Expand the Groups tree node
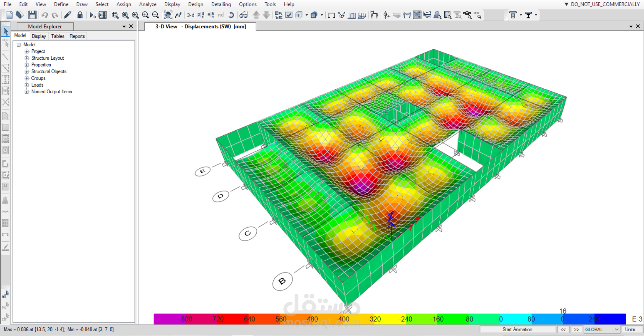This screenshot has width=644, height=336. click(26, 78)
